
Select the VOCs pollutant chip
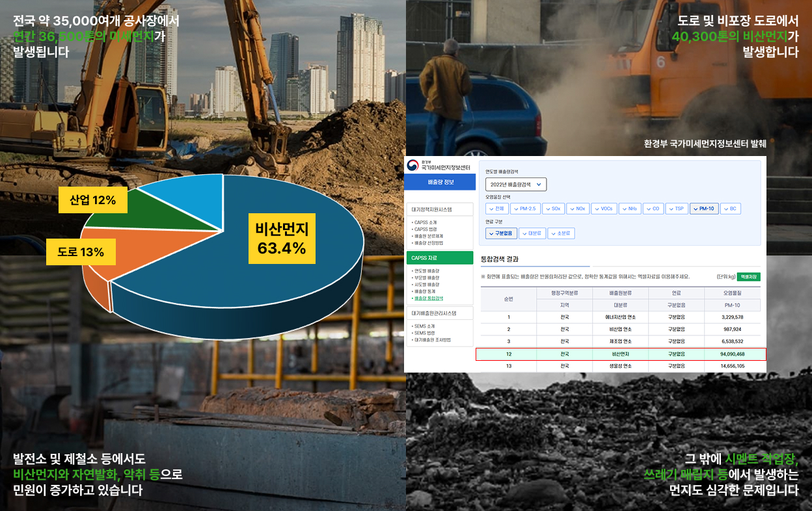tap(604, 209)
